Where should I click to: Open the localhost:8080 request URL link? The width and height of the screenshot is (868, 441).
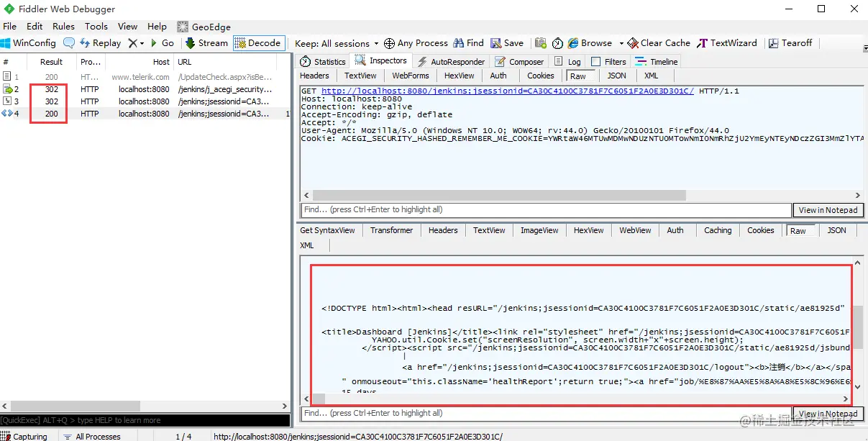tap(507, 91)
